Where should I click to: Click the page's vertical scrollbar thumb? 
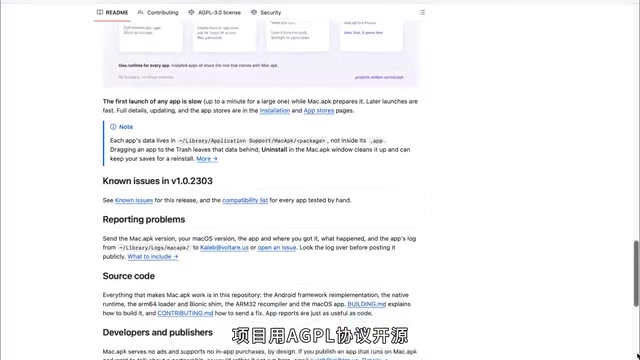[636, 273]
